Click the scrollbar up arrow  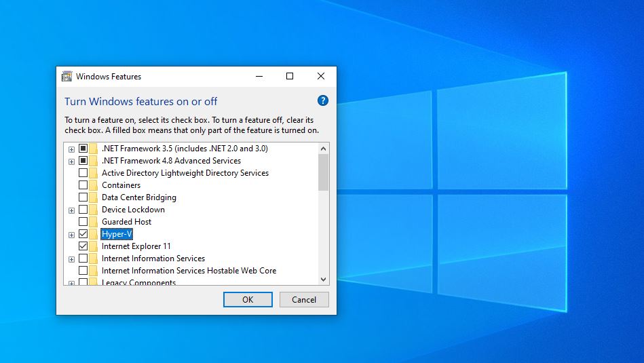point(323,149)
